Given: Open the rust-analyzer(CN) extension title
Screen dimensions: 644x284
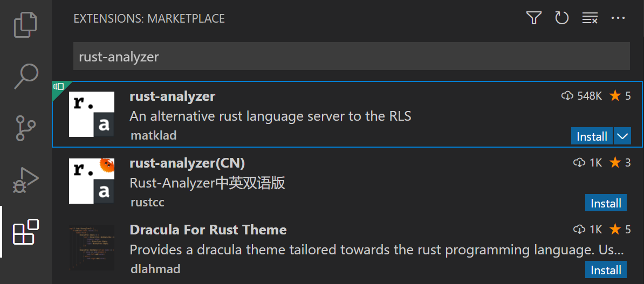Looking at the screenshot, I should [x=187, y=163].
